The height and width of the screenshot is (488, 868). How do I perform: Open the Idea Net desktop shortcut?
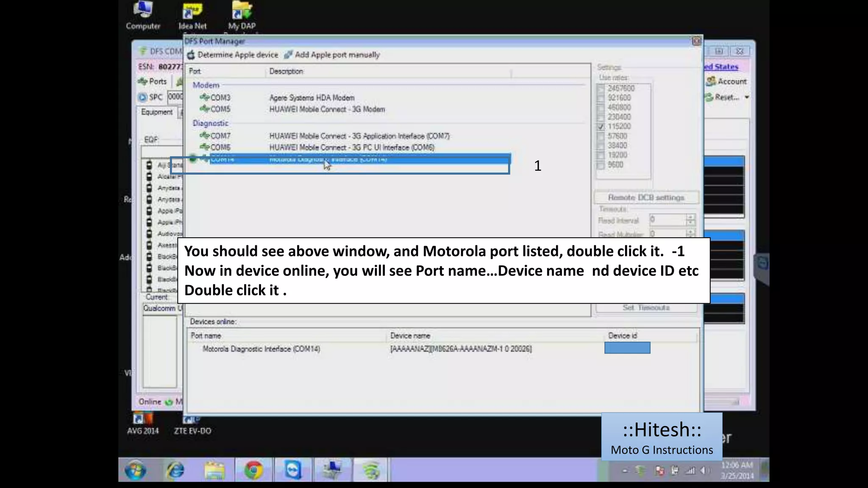[192, 16]
